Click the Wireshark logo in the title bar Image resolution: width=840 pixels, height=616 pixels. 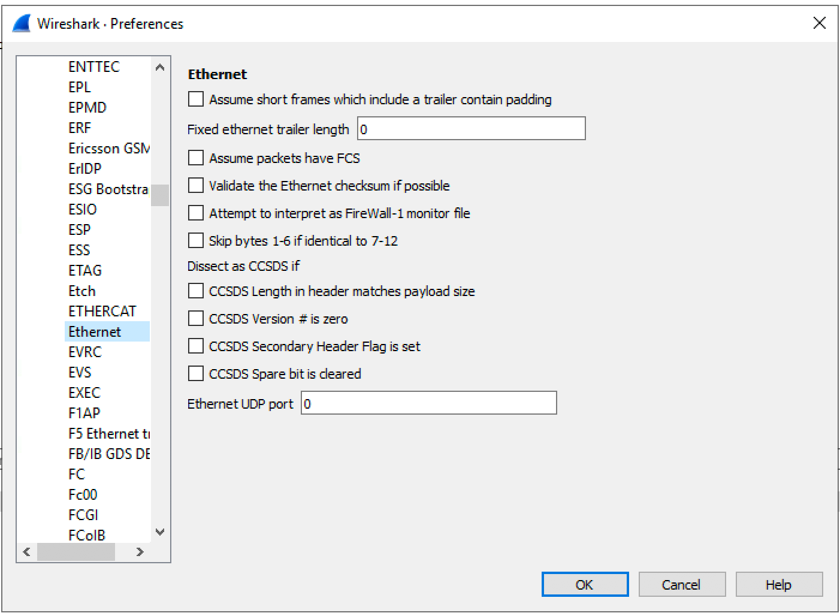(20, 23)
